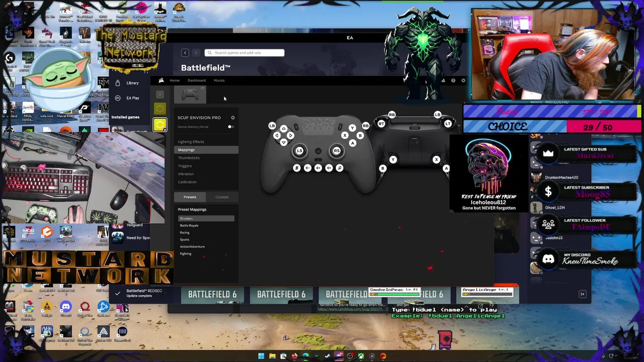The height and width of the screenshot is (362, 644).
Task: Select D-pad left on the controller
Action: 277,136
